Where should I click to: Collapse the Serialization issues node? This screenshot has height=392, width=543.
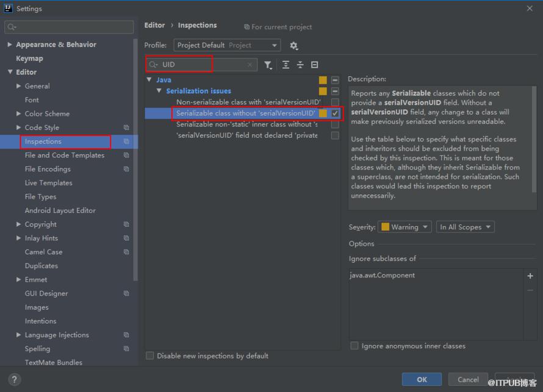point(159,91)
